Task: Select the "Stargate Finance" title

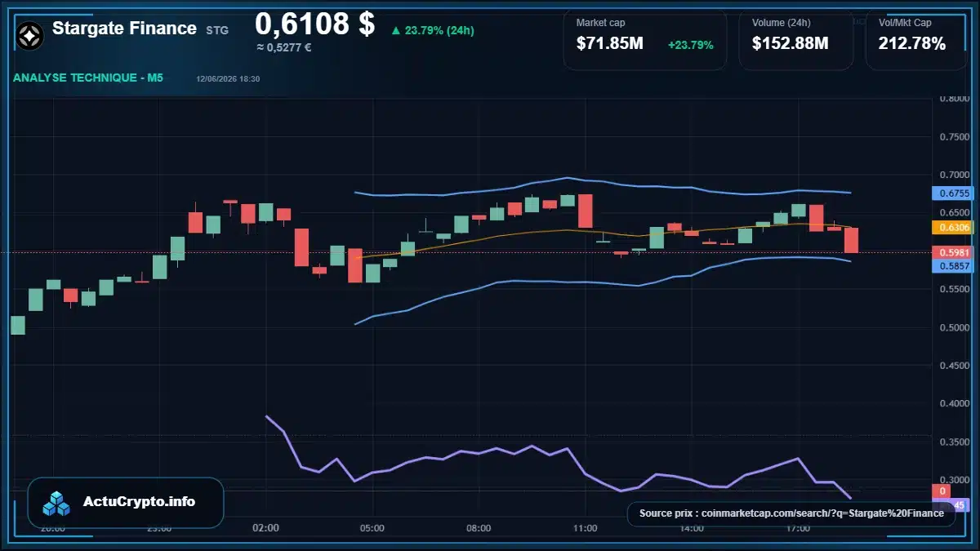Action: coord(124,29)
